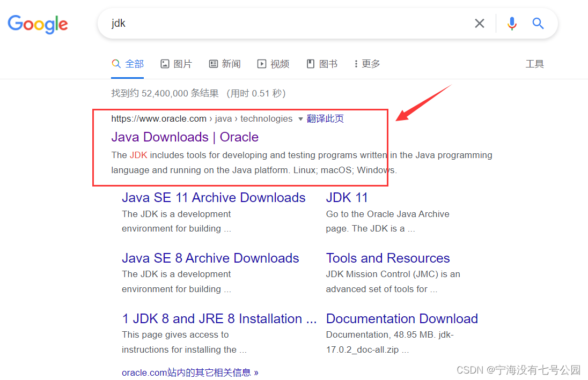Image resolution: width=588 pixels, height=380 pixels.
Task: Start voice search with the microphone icon
Action: tap(512, 24)
